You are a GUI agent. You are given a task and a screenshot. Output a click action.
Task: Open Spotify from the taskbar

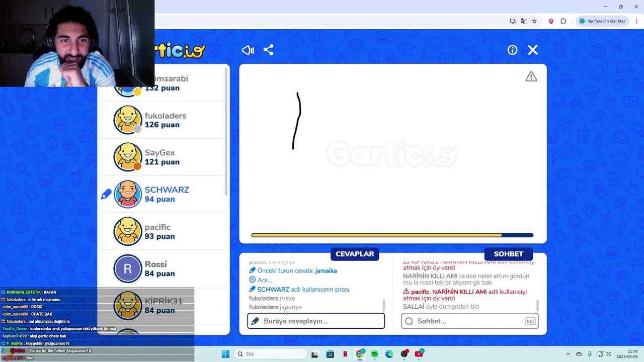374,354
